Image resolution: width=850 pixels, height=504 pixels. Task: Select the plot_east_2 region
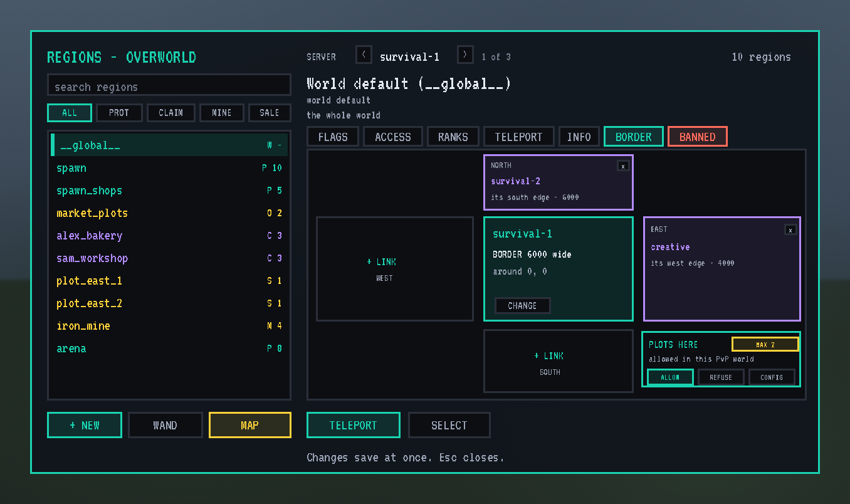coord(169,303)
